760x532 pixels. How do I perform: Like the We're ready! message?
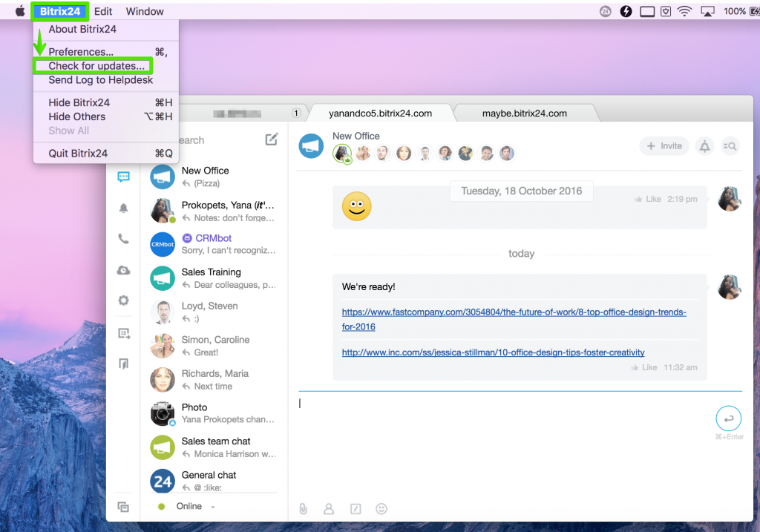(643, 368)
